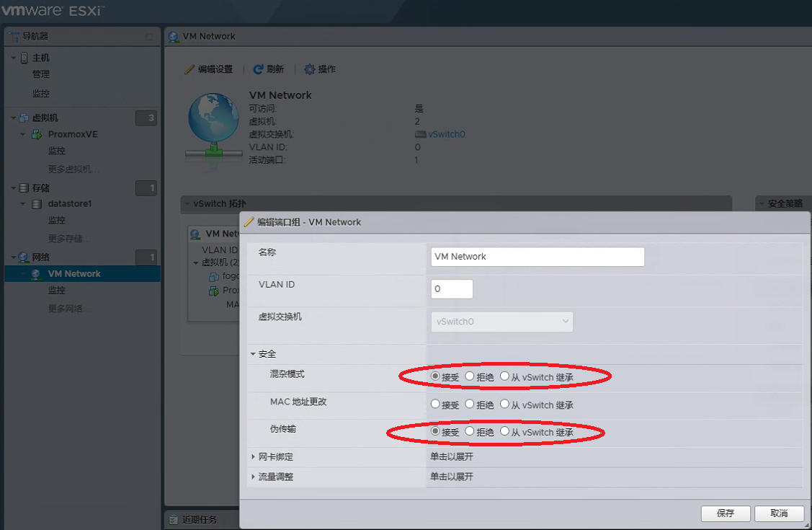
Task: Click the dialog resize handle corner
Action: point(806,525)
